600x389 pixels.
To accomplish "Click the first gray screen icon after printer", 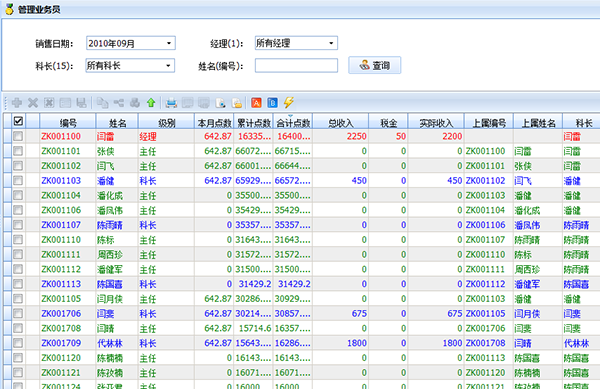I will click(x=188, y=103).
